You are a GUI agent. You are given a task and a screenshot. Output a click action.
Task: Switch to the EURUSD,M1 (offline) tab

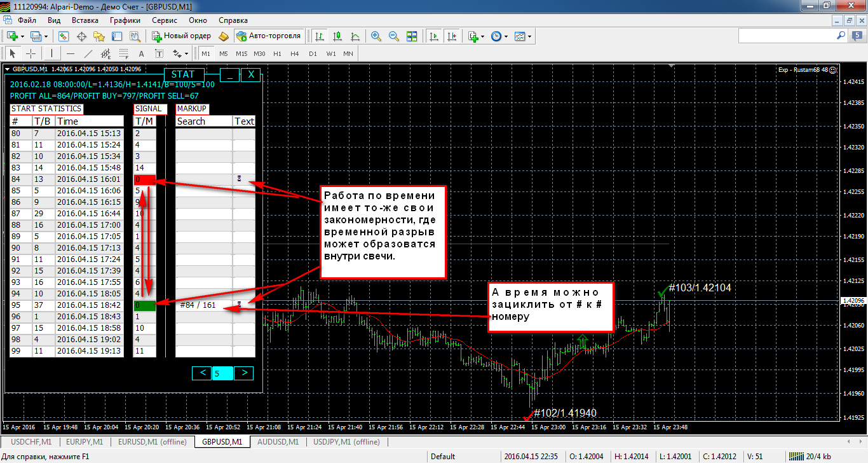click(151, 441)
